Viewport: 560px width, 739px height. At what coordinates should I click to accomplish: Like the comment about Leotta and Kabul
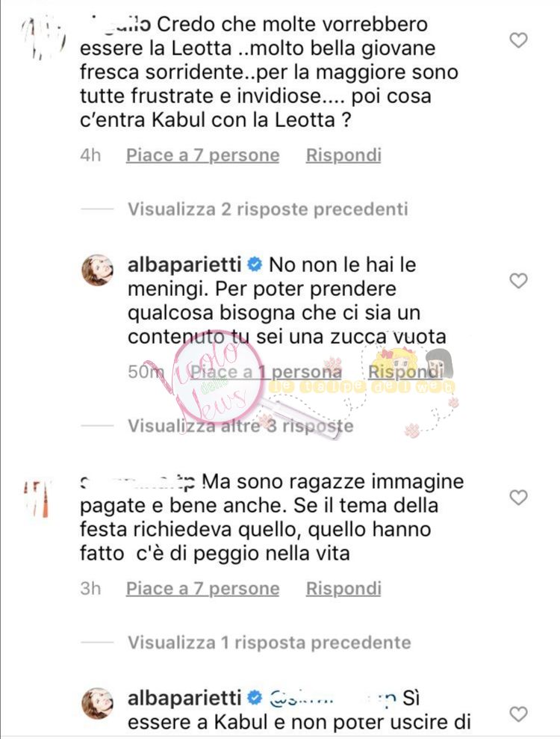coord(518,40)
